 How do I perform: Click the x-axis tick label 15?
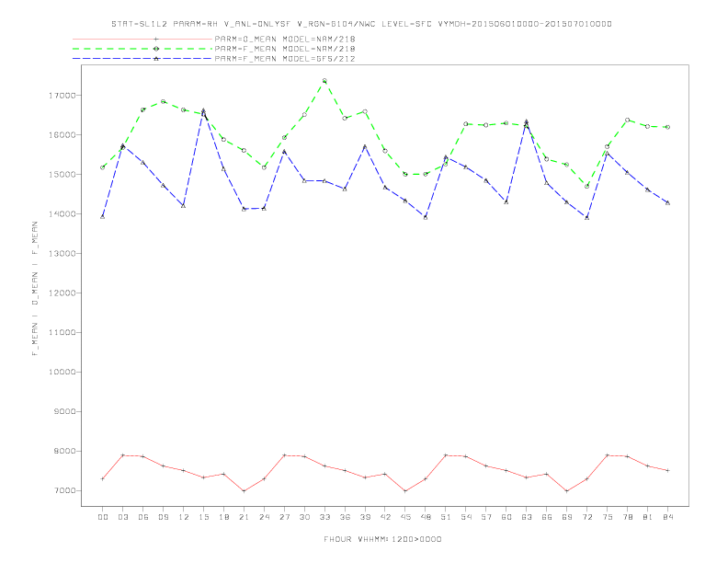click(x=203, y=517)
